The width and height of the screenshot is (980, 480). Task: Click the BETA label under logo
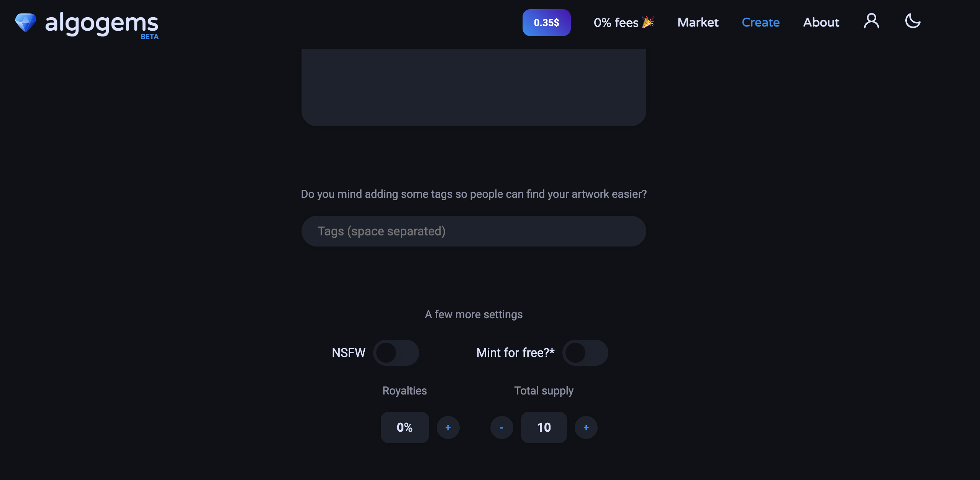149,37
